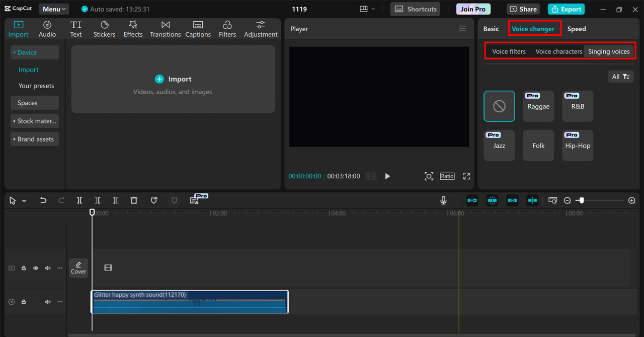
Task: Click the delete-right trim tool
Action: tap(116, 200)
